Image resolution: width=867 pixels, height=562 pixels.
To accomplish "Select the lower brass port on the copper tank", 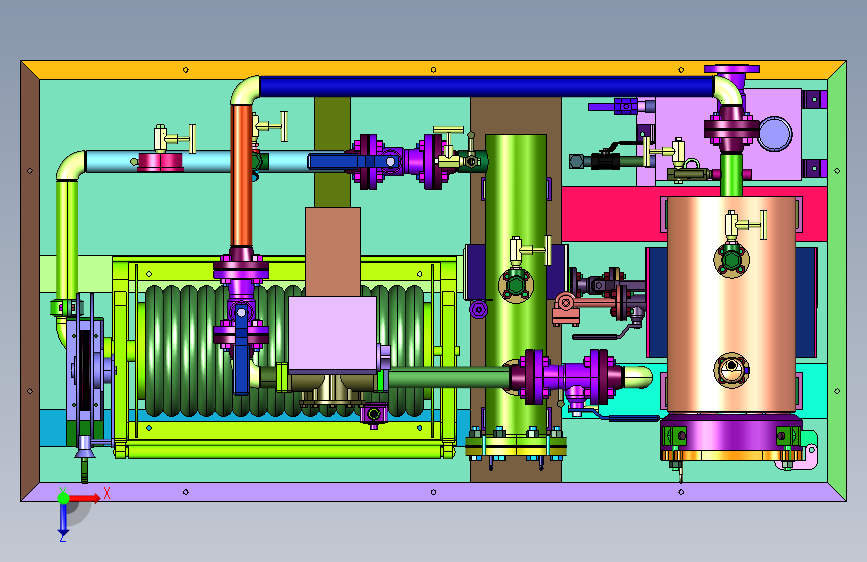I will [x=732, y=370].
